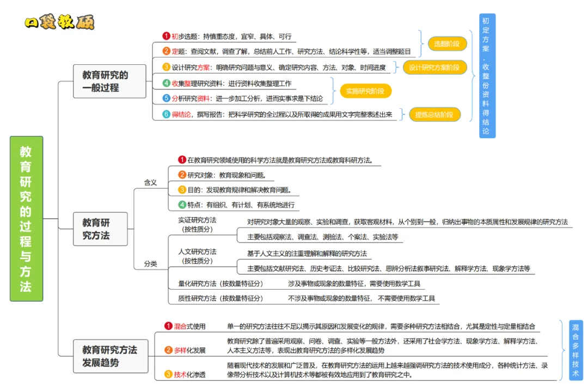Click 不涉及事物或现象的数量特征 description
The height and width of the screenshot is (386, 588).
click(x=362, y=298)
